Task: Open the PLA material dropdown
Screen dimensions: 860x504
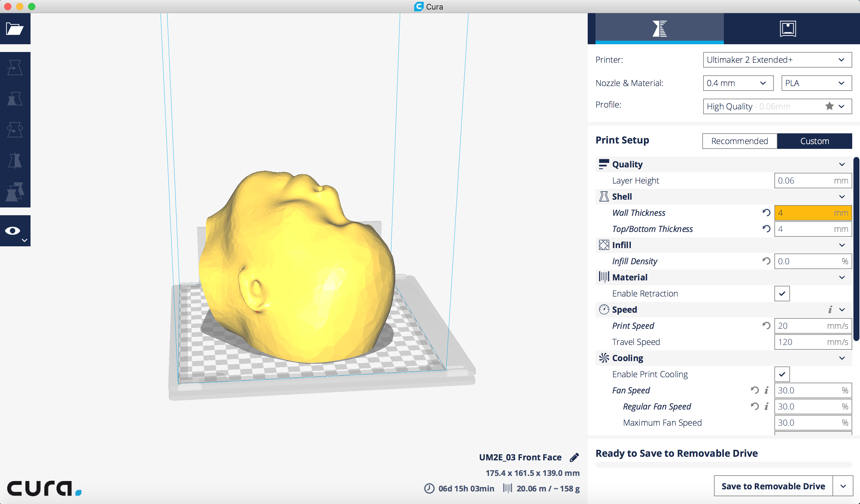Action: pos(816,83)
